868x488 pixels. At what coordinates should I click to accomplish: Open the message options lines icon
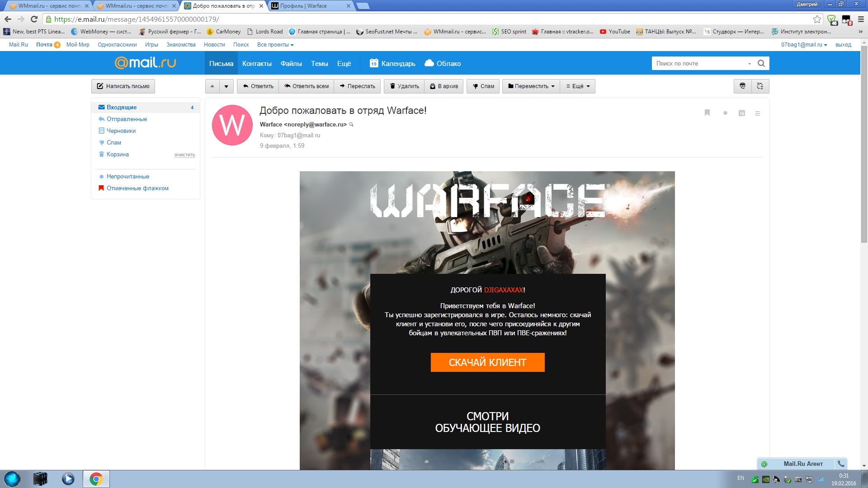[757, 113]
